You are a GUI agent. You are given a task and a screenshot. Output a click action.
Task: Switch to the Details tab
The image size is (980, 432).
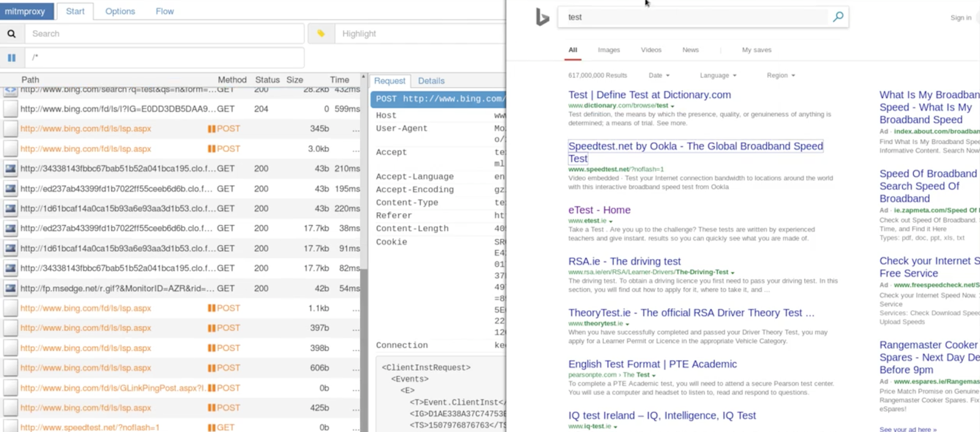tap(431, 81)
